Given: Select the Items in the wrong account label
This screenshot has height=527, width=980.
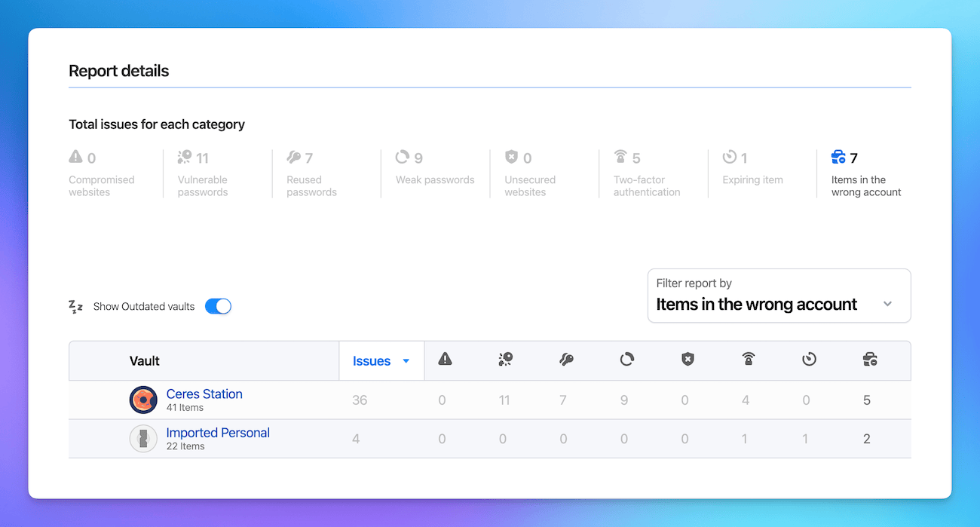Looking at the screenshot, I should coord(866,185).
